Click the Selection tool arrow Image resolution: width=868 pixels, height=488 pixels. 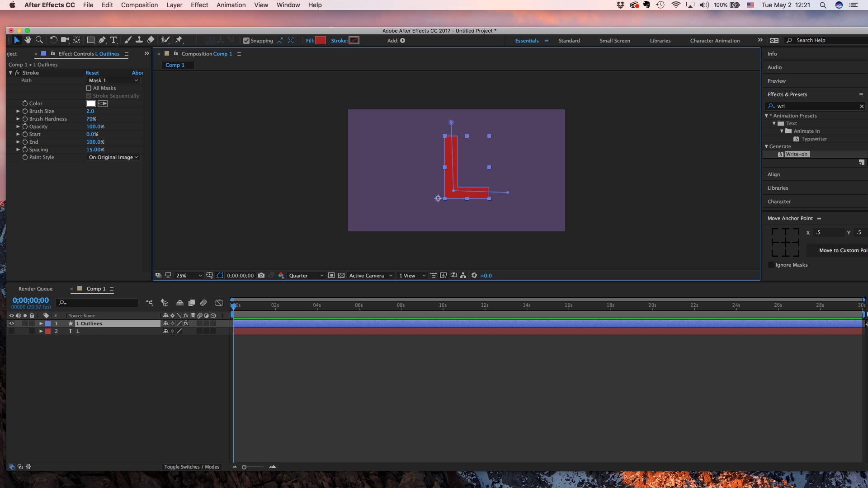16,40
